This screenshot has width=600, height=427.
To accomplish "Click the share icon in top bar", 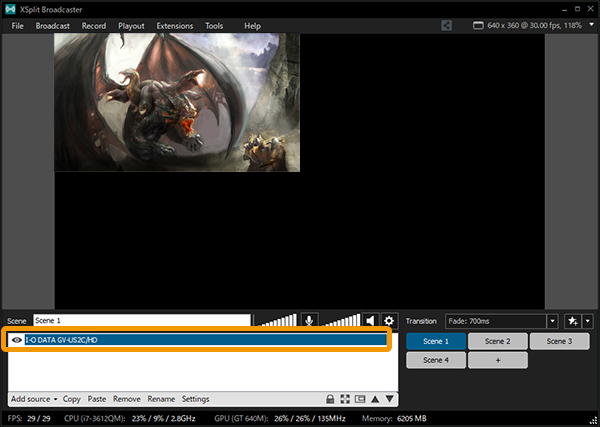I will [x=446, y=25].
